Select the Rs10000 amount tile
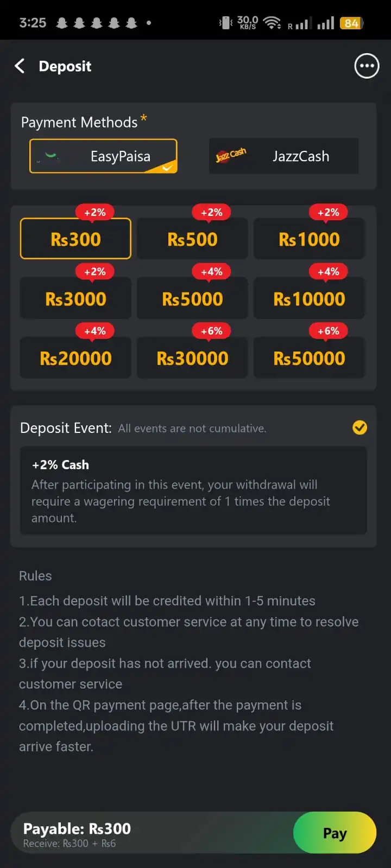Image resolution: width=391 pixels, height=868 pixels. [309, 299]
